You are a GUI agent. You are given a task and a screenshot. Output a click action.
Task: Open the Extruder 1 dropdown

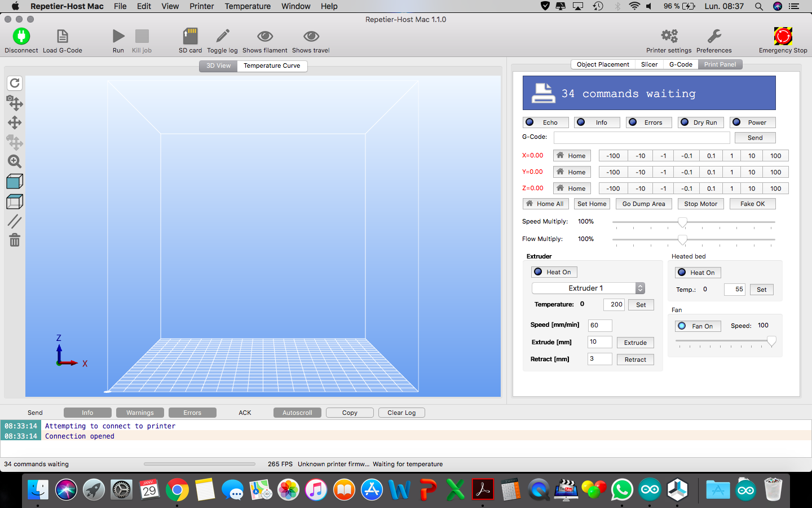[588, 288]
